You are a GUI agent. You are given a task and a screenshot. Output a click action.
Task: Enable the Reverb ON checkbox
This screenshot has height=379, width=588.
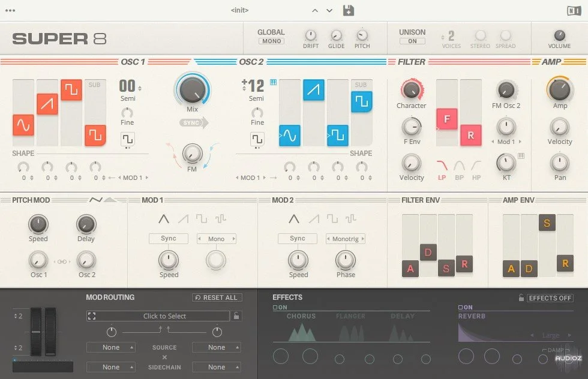coord(461,308)
